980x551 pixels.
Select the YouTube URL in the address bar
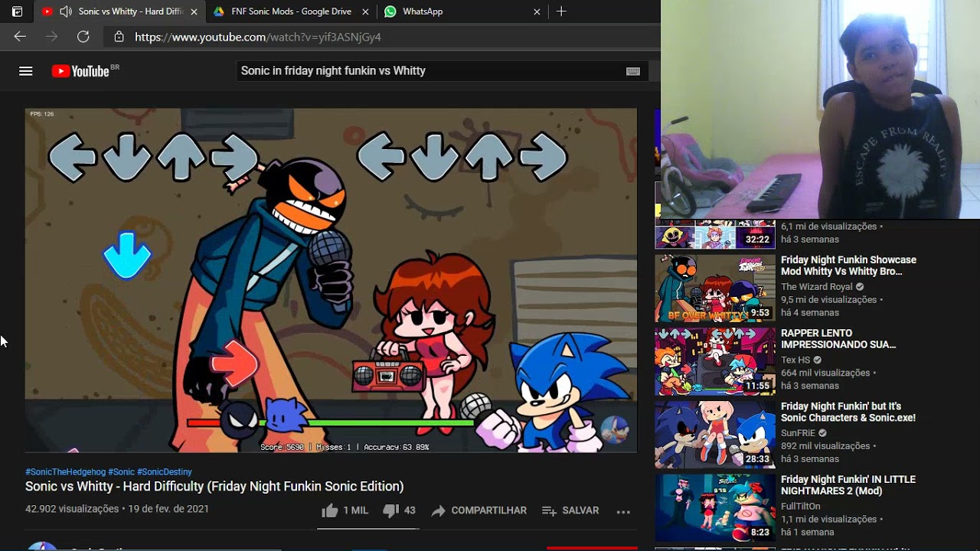click(x=258, y=37)
